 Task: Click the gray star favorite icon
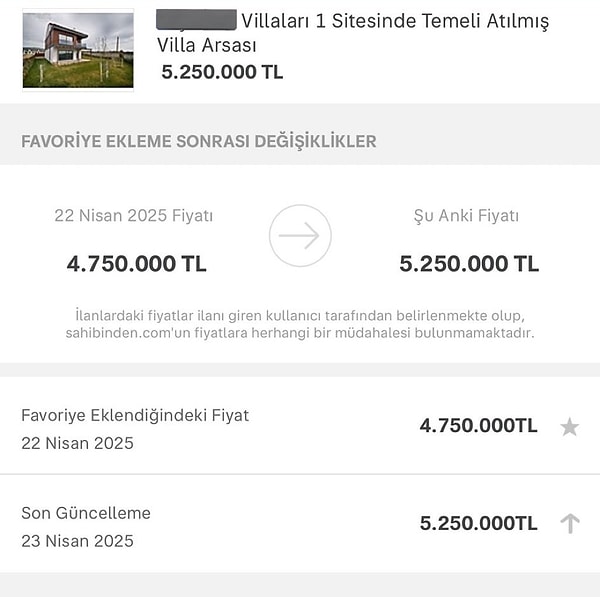coord(569,427)
